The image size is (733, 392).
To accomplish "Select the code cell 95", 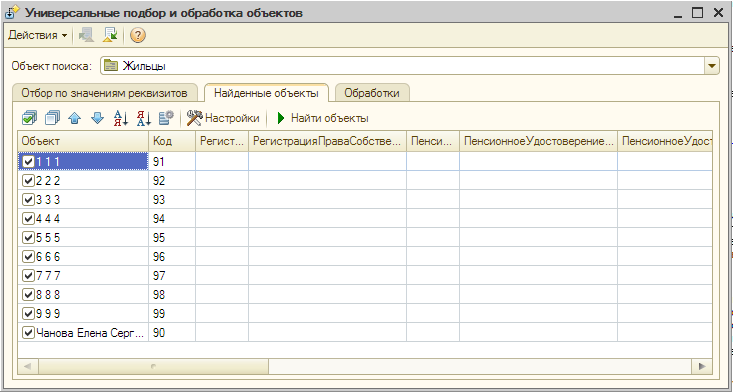I will (172, 238).
